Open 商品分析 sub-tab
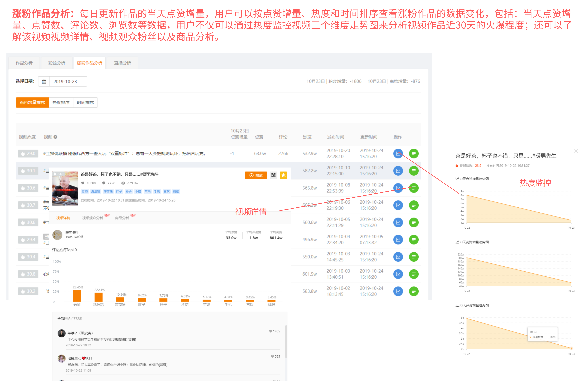Viewport: 588px width, 391px height. click(122, 218)
